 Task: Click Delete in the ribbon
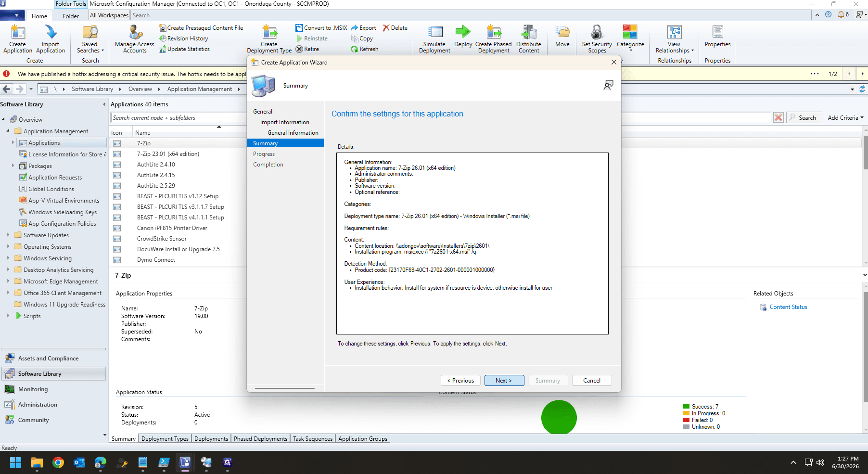[395, 28]
